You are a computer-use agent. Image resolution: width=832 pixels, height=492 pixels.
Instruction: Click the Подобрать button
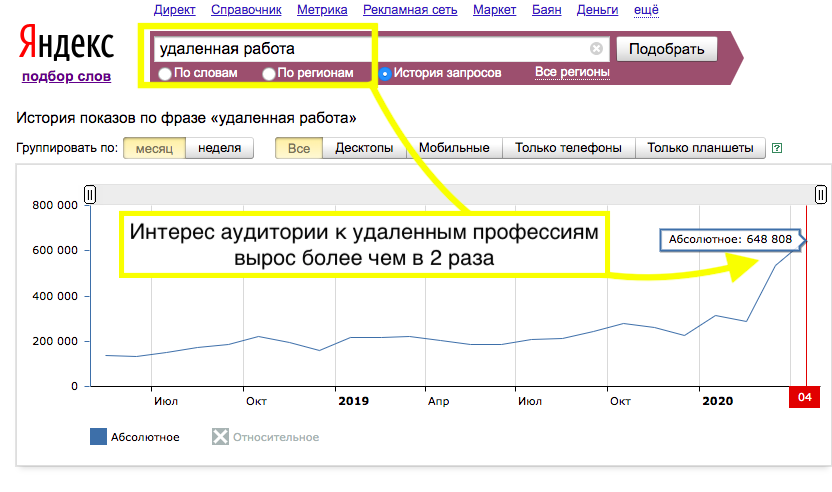pyautogui.click(x=666, y=49)
